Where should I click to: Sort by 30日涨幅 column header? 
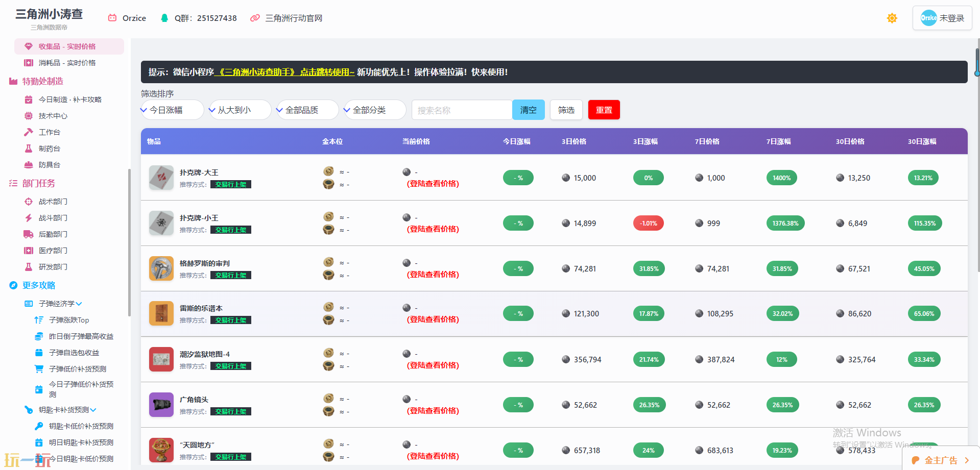[922, 141]
